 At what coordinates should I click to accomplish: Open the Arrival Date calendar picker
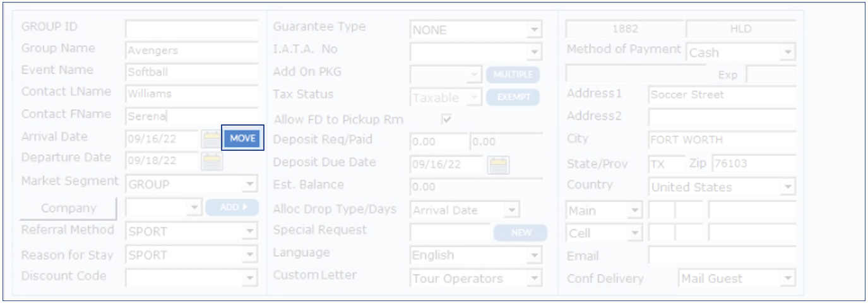(211, 139)
